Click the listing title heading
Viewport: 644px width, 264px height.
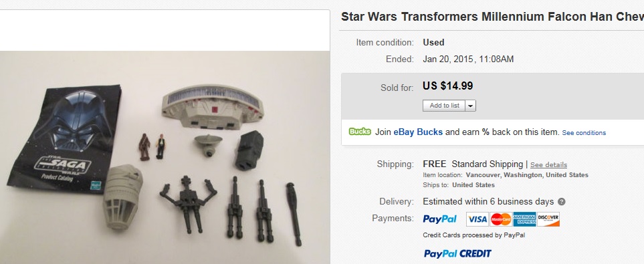(x=492, y=17)
